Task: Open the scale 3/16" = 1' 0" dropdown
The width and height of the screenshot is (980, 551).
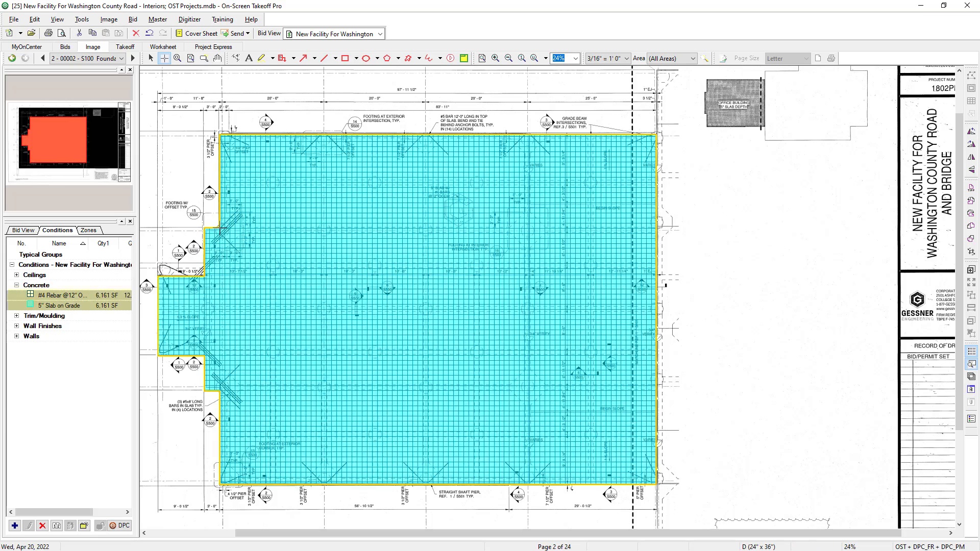Action: 626,58
